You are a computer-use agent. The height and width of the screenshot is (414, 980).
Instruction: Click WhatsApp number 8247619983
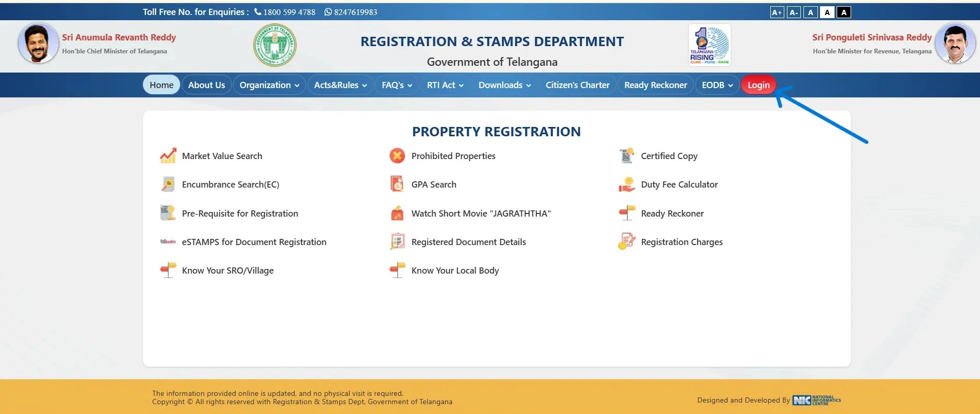pyautogui.click(x=356, y=12)
